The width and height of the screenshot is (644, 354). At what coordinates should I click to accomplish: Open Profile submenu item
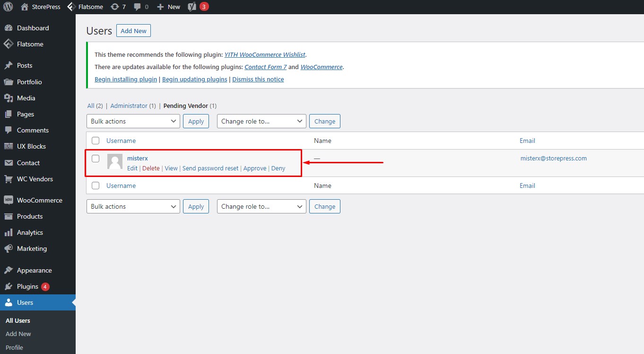tap(14, 347)
